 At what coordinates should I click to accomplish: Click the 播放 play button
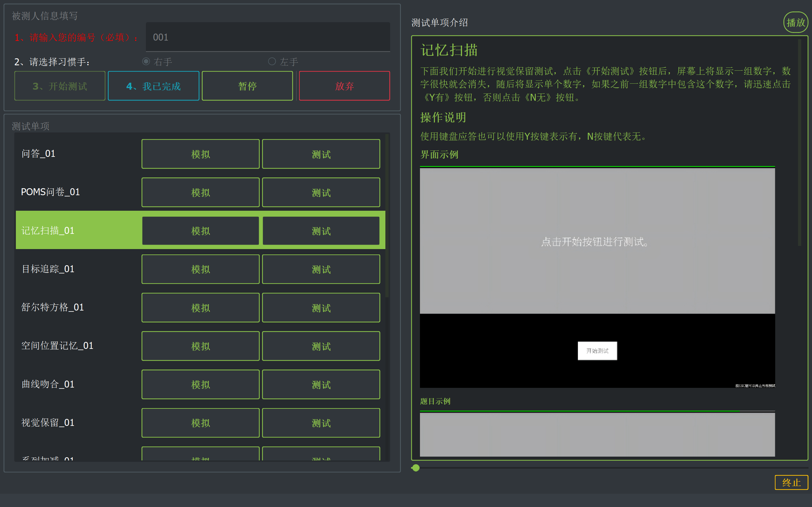coord(795,22)
